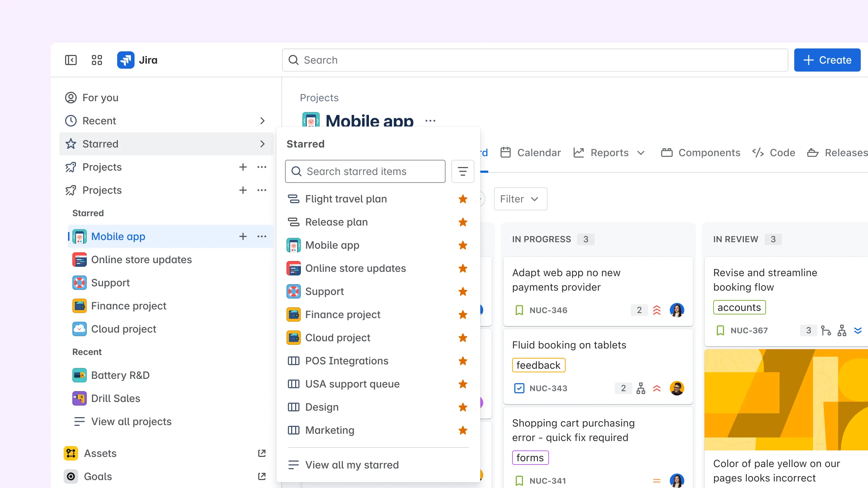Viewport: 868px width, 488px height.
Task: Unstar Marketing in the starred list
Action: tap(463, 431)
